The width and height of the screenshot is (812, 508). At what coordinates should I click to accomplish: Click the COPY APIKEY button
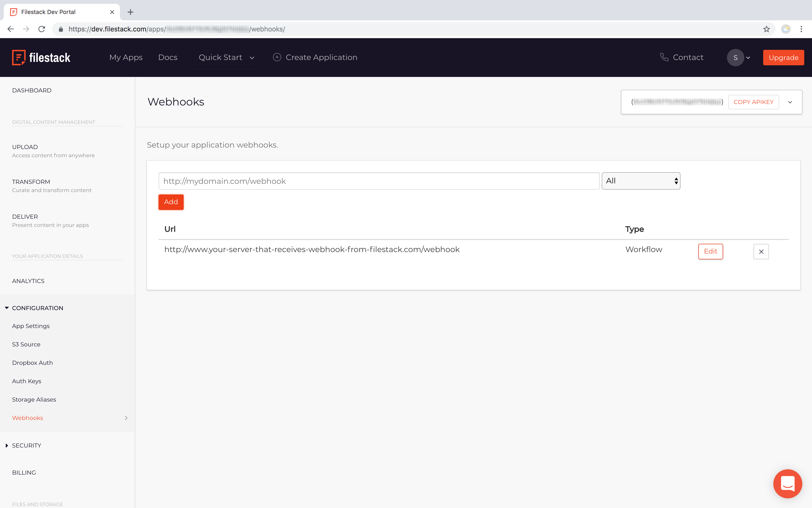(x=754, y=102)
